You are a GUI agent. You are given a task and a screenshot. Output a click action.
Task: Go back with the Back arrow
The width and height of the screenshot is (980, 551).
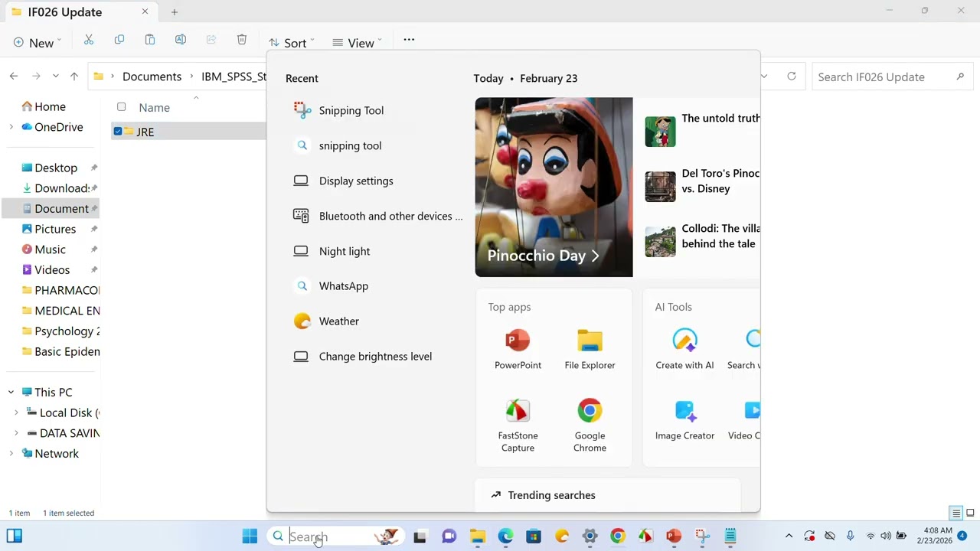[x=14, y=77]
